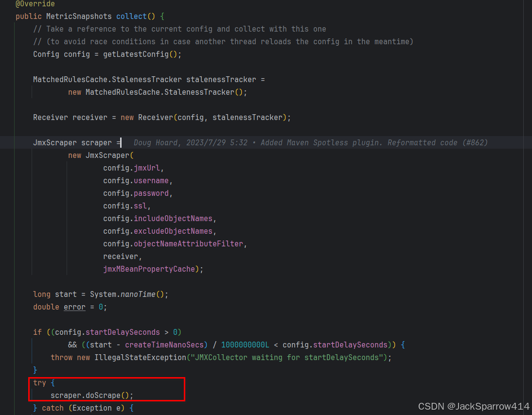
Task: Click the try keyword
Action: pyautogui.click(x=39, y=383)
